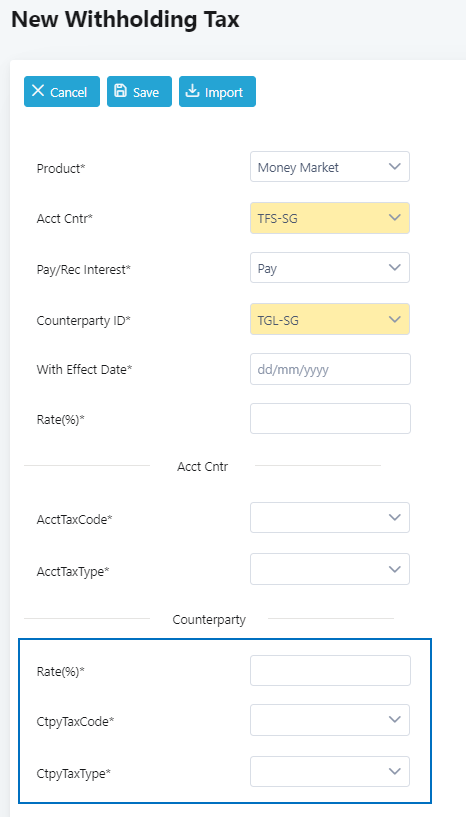
Task: Open the Product dropdown showing Money Market
Action: (x=330, y=167)
